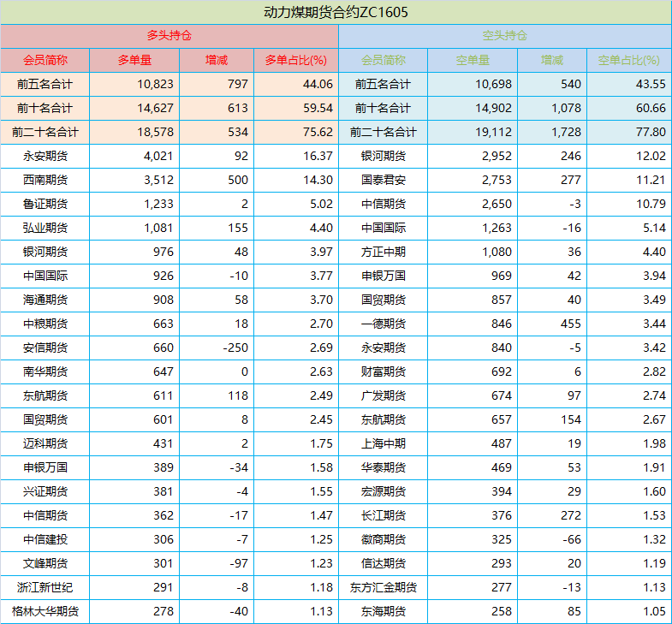This screenshot has height=624, width=672.
Task: Select the member name 东海期货
Action: coord(384,612)
